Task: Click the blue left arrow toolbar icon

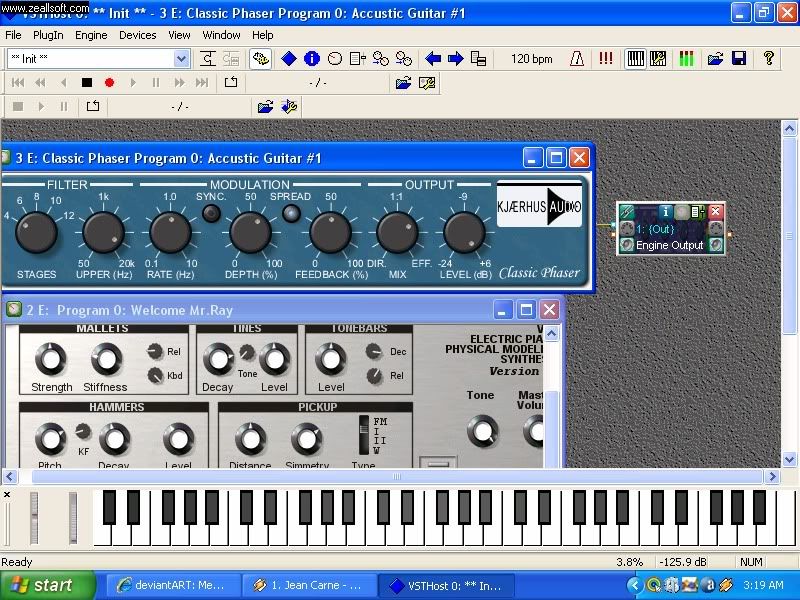Action: pyautogui.click(x=433, y=59)
